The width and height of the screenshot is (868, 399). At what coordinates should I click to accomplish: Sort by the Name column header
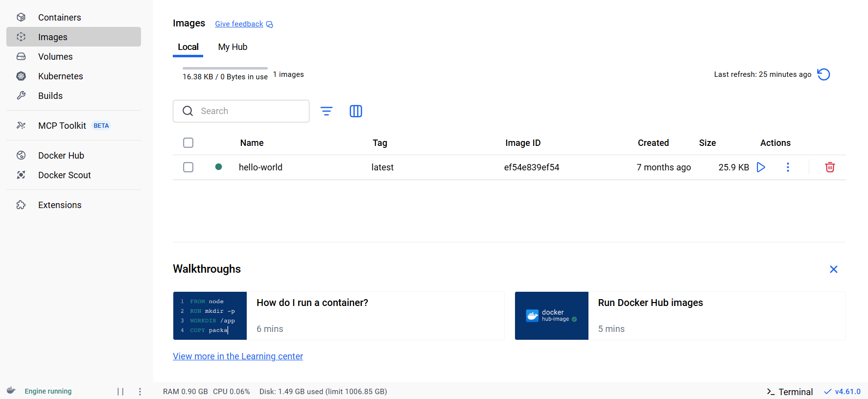252,143
